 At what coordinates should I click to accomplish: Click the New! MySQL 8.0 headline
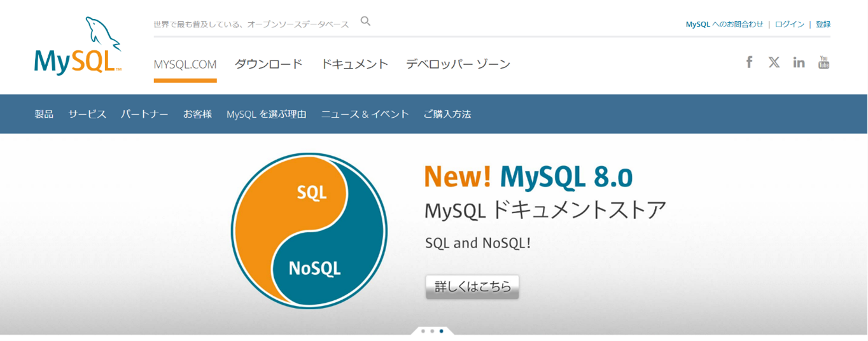coord(528,176)
